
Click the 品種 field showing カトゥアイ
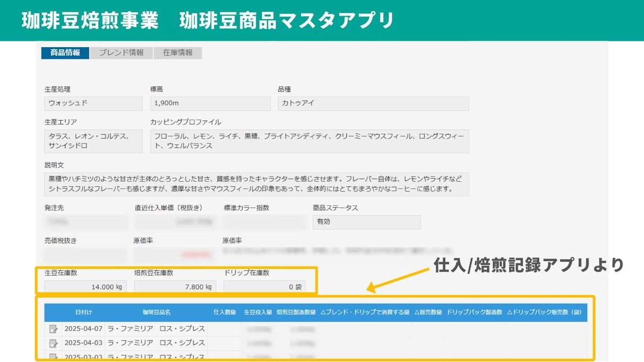(373, 104)
